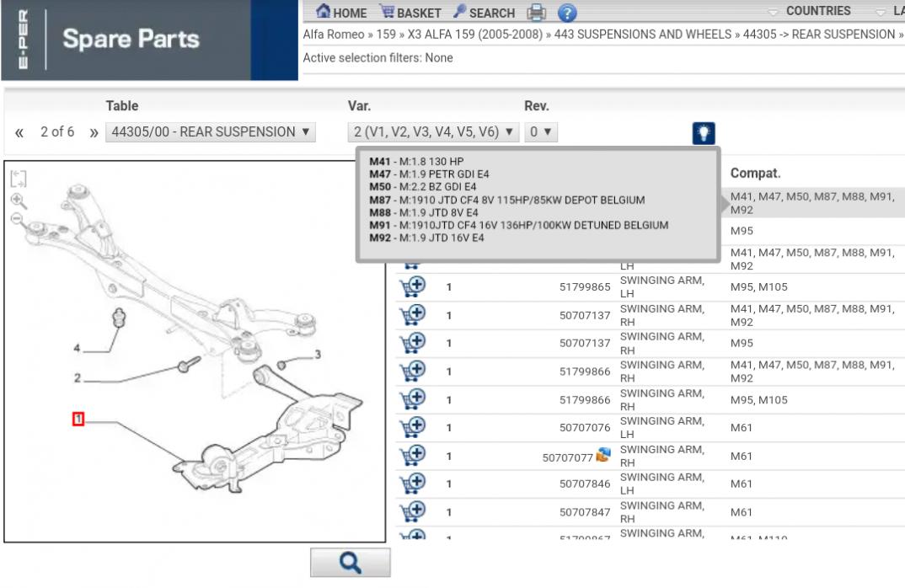Click the Spare Parts logo

131,39
